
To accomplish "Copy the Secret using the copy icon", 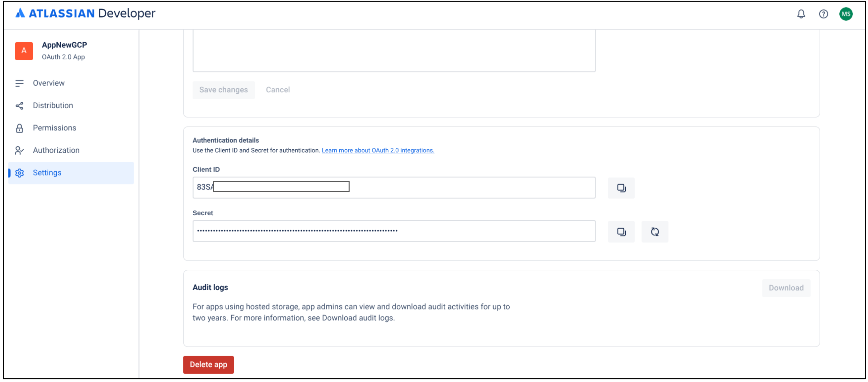I will coord(621,231).
